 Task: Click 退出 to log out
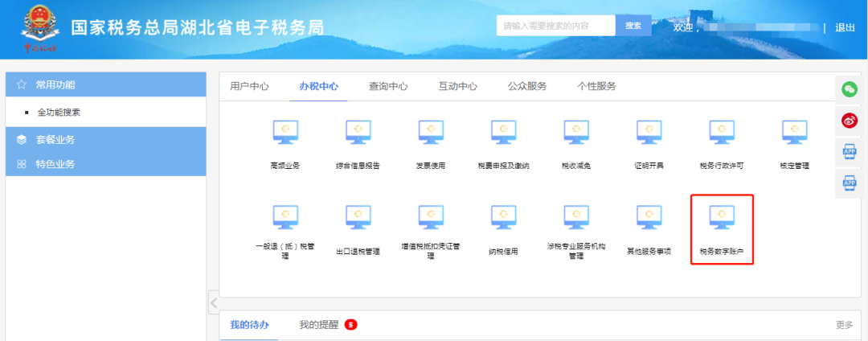click(x=845, y=27)
